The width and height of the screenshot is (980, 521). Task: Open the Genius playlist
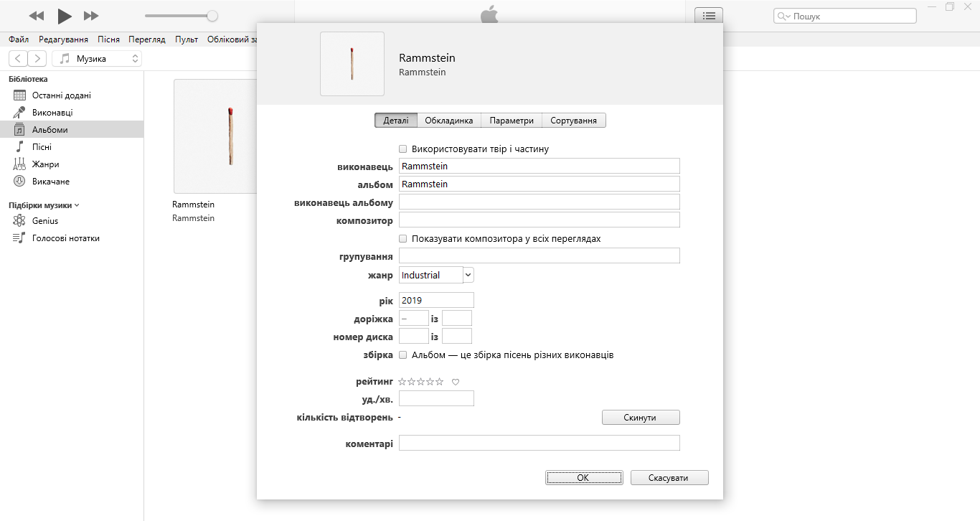(x=72, y=221)
